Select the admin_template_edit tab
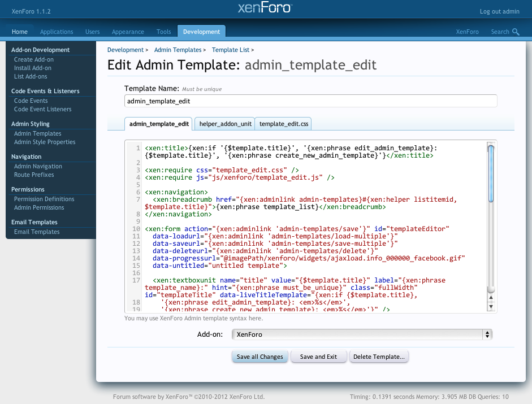The width and height of the screenshot is (532, 404). tap(158, 124)
